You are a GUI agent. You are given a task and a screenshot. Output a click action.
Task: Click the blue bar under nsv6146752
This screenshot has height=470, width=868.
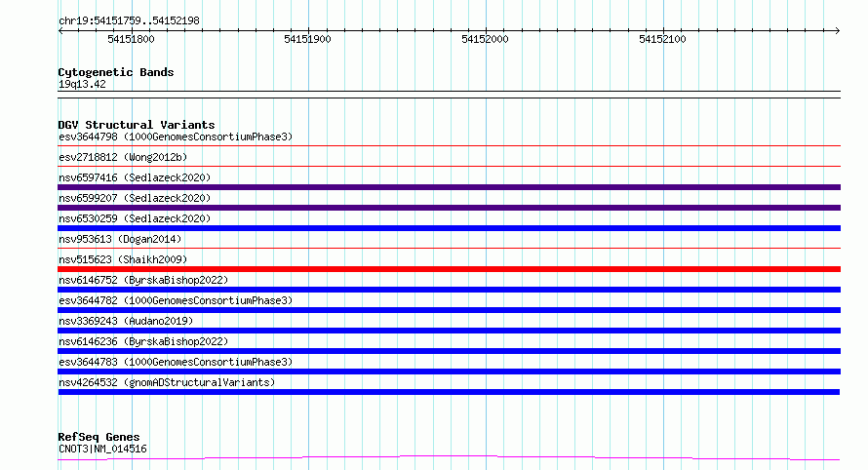tap(449, 290)
